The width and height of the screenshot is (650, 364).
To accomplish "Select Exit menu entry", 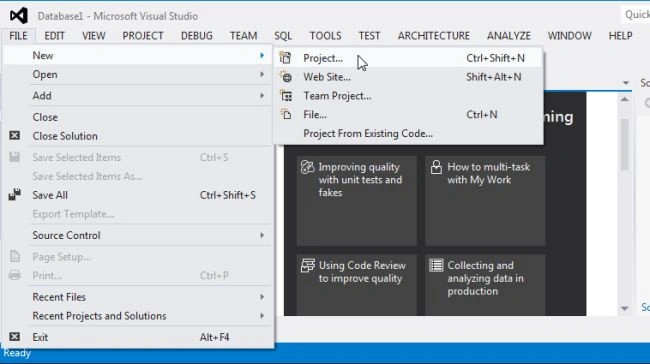I will (137, 337).
